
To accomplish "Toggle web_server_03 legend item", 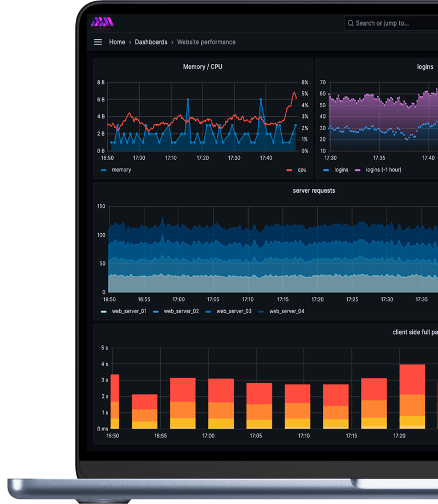I will tap(234, 311).
